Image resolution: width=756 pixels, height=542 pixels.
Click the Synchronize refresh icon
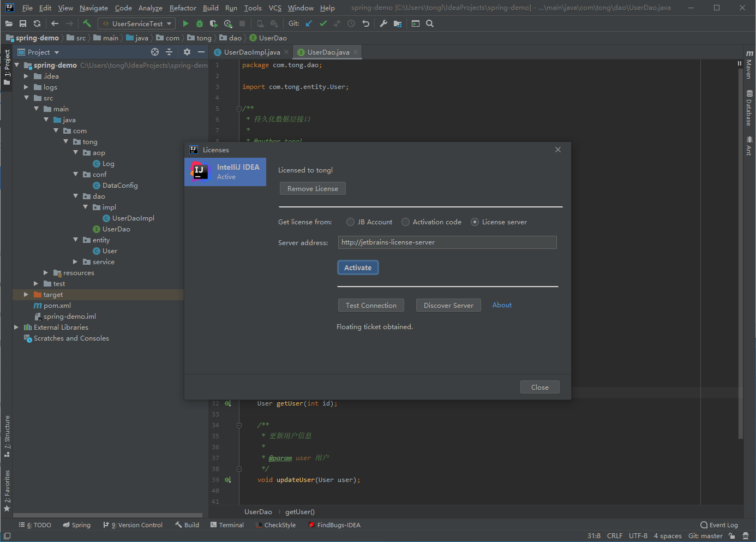[37, 23]
